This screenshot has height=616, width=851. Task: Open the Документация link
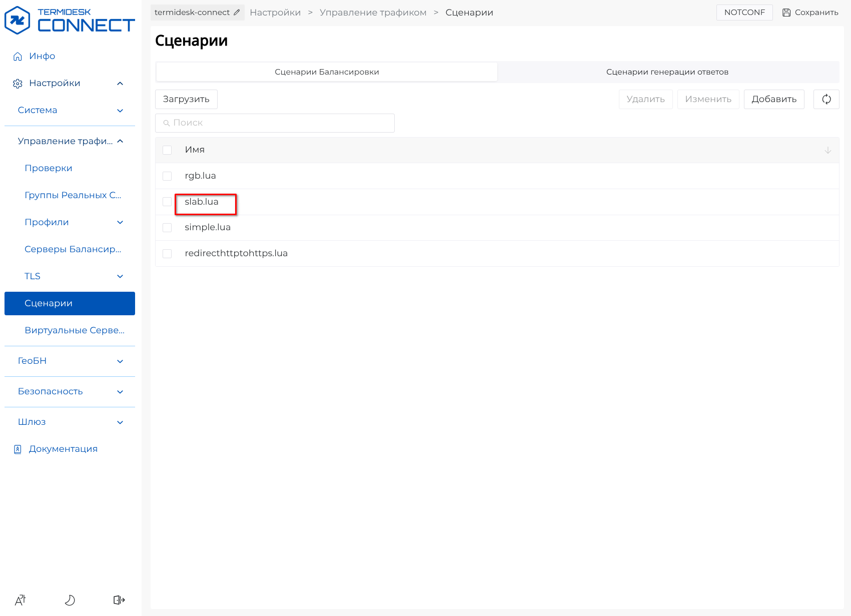(63, 449)
